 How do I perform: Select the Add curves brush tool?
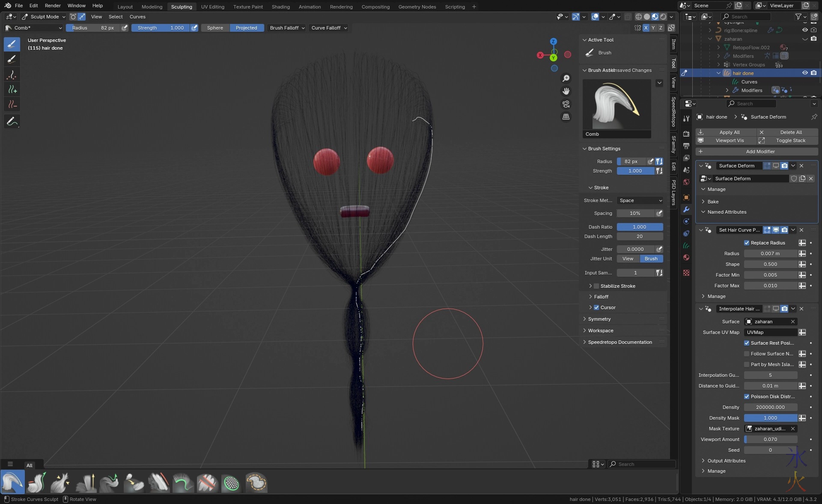[x=12, y=89]
